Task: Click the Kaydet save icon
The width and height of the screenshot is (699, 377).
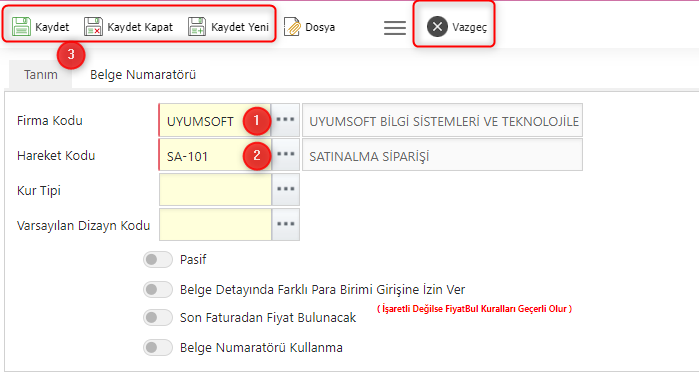Action: 21,27
